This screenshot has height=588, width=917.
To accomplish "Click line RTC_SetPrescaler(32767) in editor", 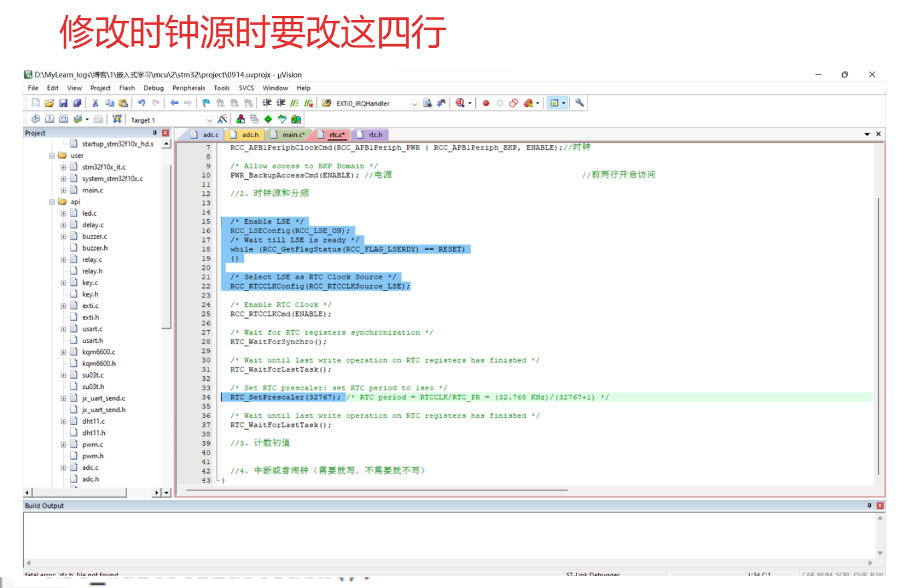I will pos(286,397).
